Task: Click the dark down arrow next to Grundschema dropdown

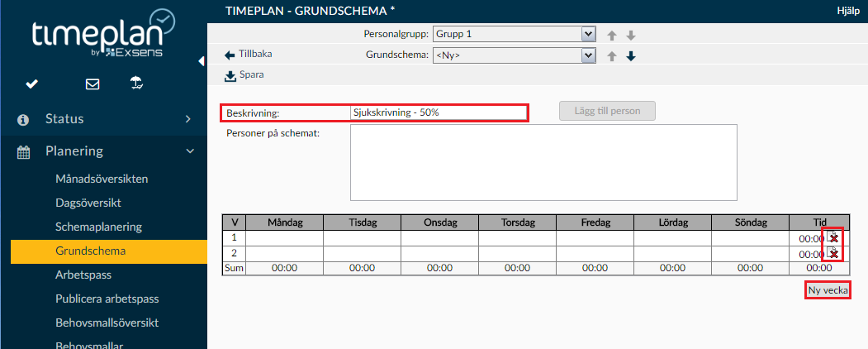Action: [630, 56]
